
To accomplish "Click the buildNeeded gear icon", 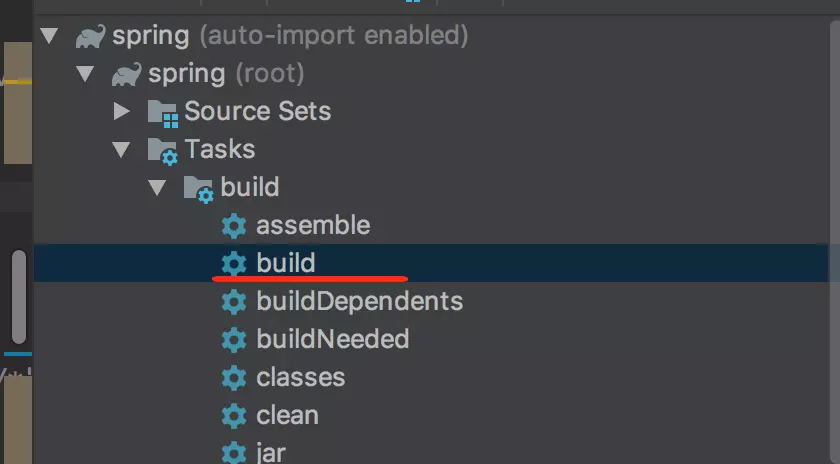I will pos(234,340).
